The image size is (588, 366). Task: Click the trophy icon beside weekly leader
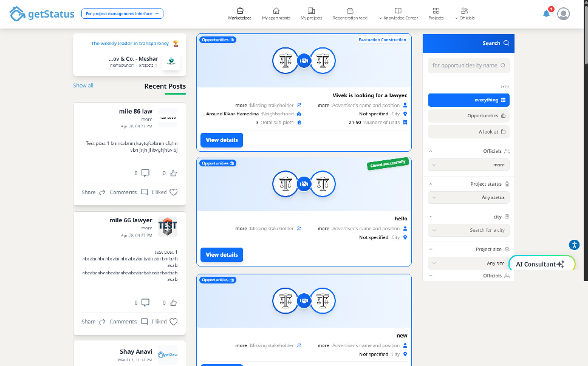(x=176, y=44)
